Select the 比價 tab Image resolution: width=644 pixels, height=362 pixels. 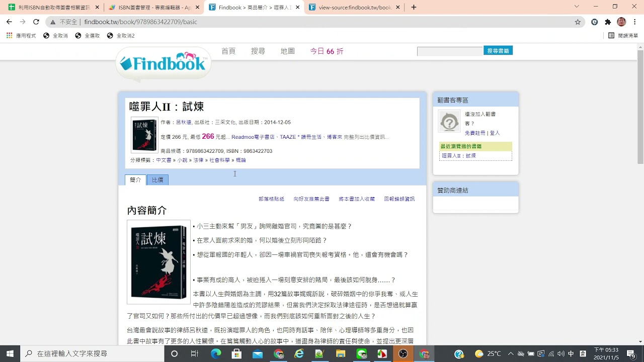157,180
